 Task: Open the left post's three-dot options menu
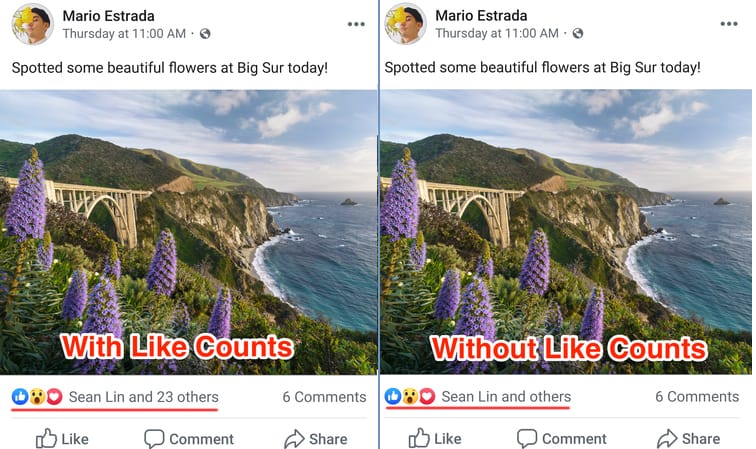point(356,23)
